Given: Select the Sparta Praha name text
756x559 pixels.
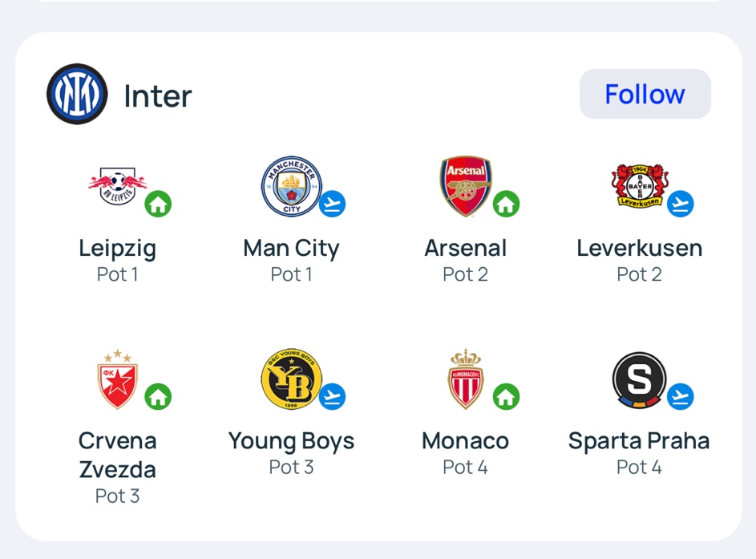Looking at the screenshot, I should click(639, 441).
